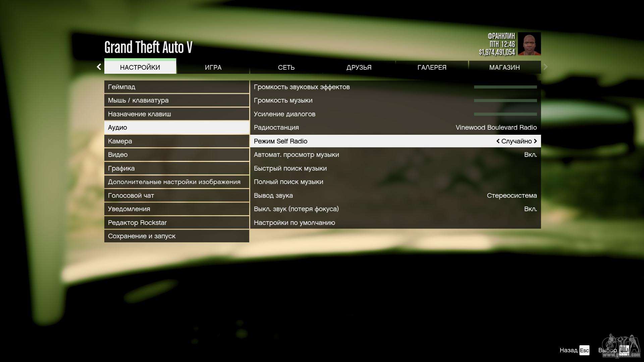Select the Голосовой чат category
644x362 pixels.
177,195
